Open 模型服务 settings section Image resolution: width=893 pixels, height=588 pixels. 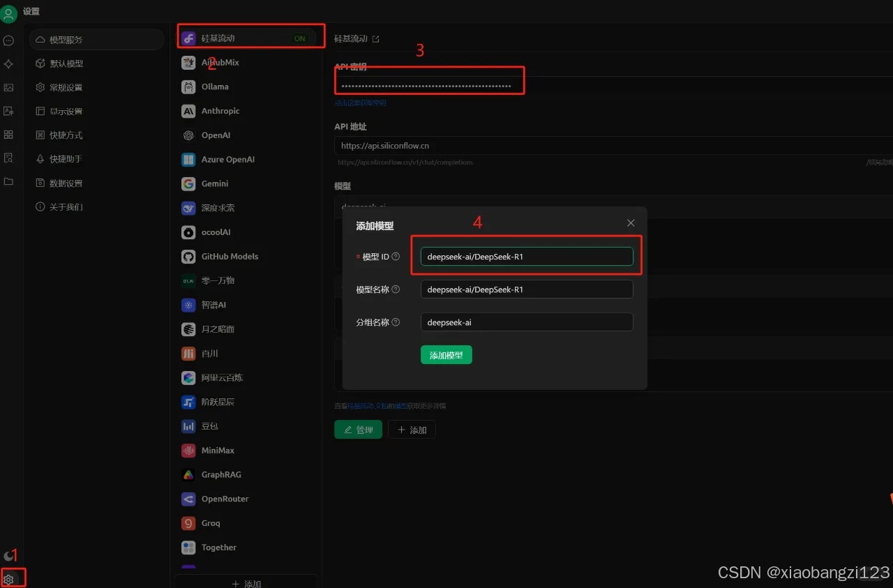coord(96,40)
